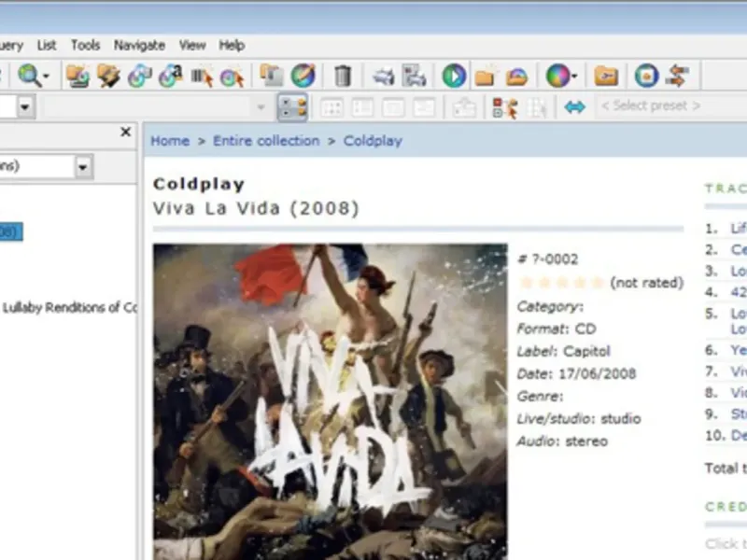Screen dimensions: 747x560
Task: Open the partially visible Query menu
Action: point(11,46)
